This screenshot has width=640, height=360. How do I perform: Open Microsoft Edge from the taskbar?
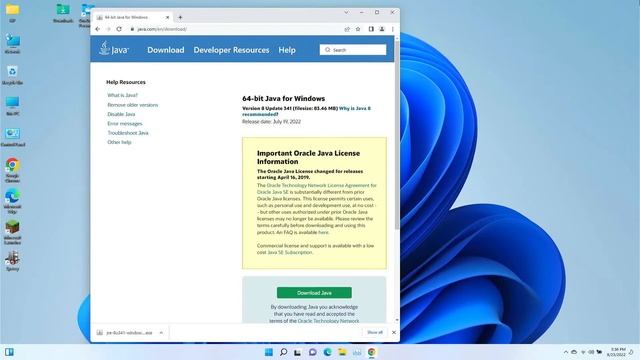327,352
